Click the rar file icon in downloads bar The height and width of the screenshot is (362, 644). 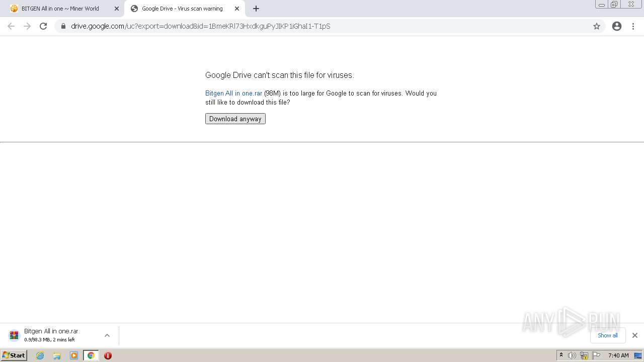coord(14,335)
